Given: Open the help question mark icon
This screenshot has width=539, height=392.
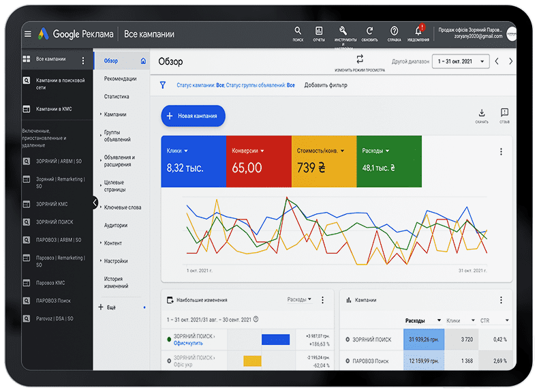Looking at the screenshot, I should 394,31.
